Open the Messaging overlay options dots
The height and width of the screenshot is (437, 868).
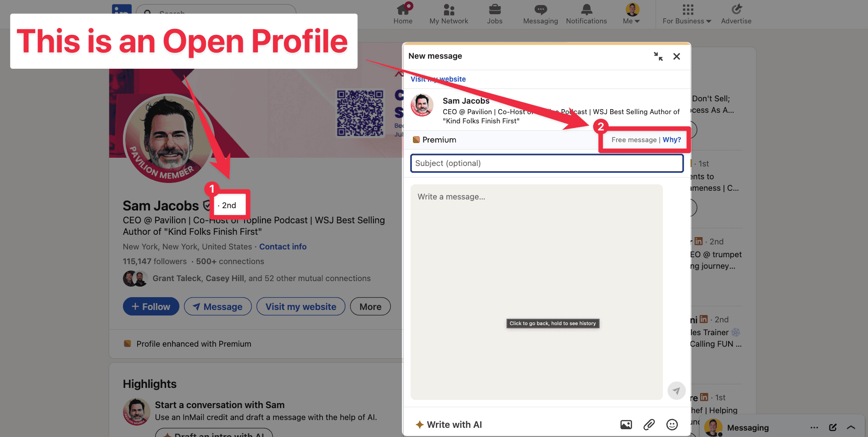click(x=814, y=427)
